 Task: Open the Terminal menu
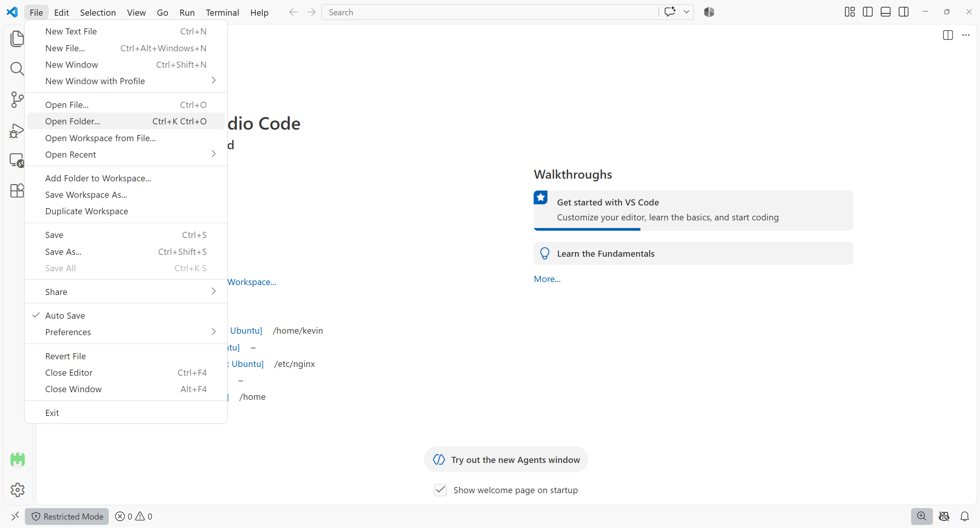(222, 13)
